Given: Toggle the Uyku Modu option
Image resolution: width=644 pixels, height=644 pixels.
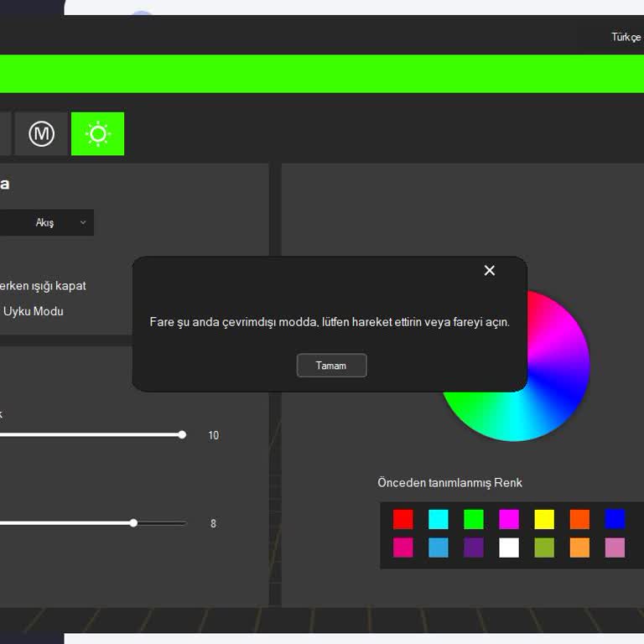Looking at the screenshot, I should [x=33, y=311].
